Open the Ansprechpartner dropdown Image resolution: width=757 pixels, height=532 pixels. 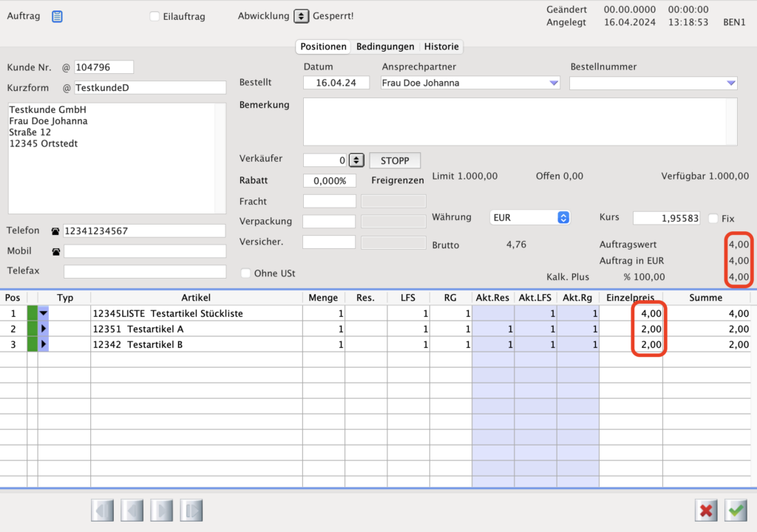tap(554, 83)
